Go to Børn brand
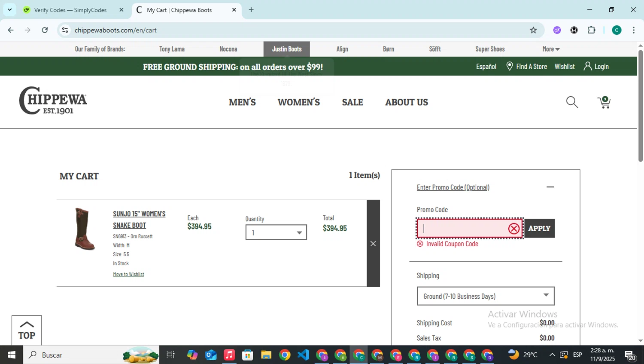 click(x=389, y=49)
